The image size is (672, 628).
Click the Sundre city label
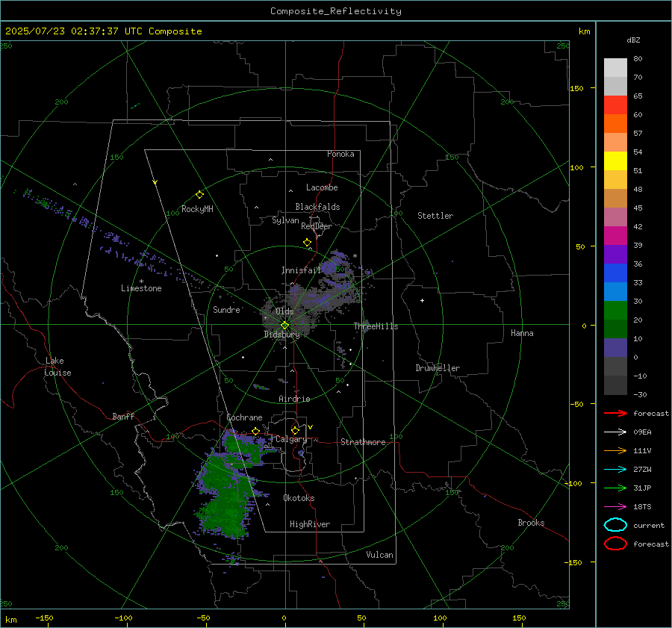[x=226, y=309]
